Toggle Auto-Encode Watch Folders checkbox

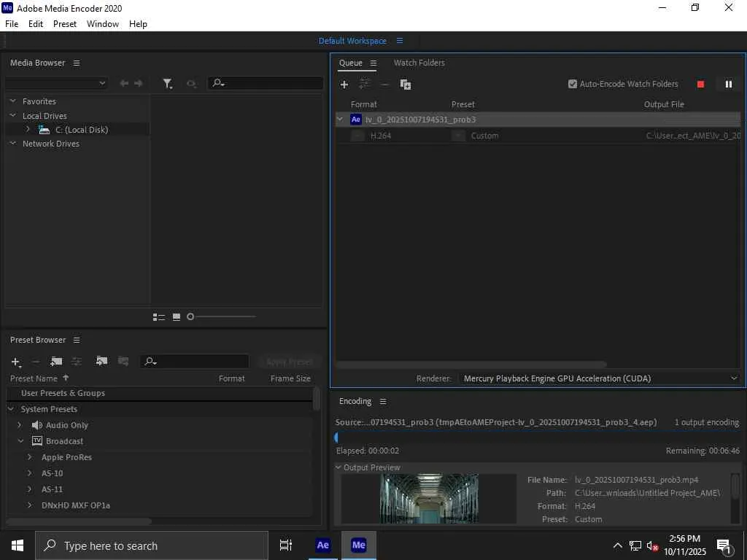[573, 84]
